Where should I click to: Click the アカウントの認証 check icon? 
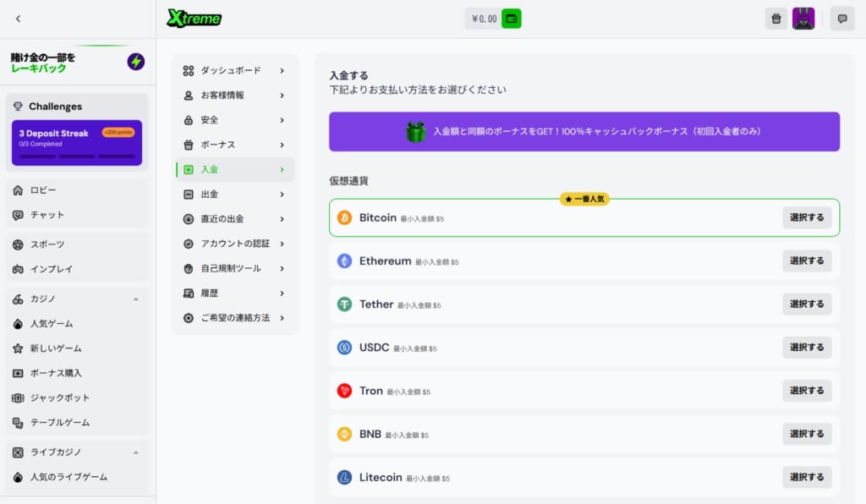pyautogui.click(x=189, y=244)
